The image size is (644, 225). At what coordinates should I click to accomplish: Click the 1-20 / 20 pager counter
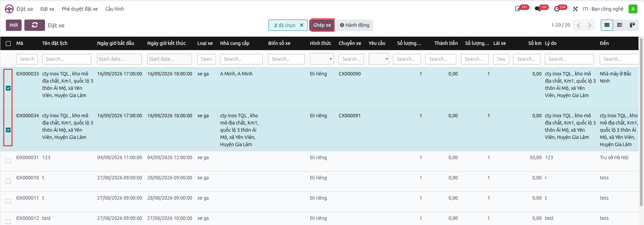[x=561, y=25]
